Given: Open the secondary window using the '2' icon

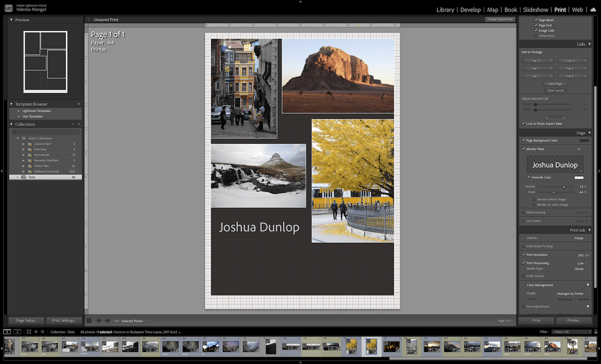Looking at the screenshot, I should [x=18, y=331].
